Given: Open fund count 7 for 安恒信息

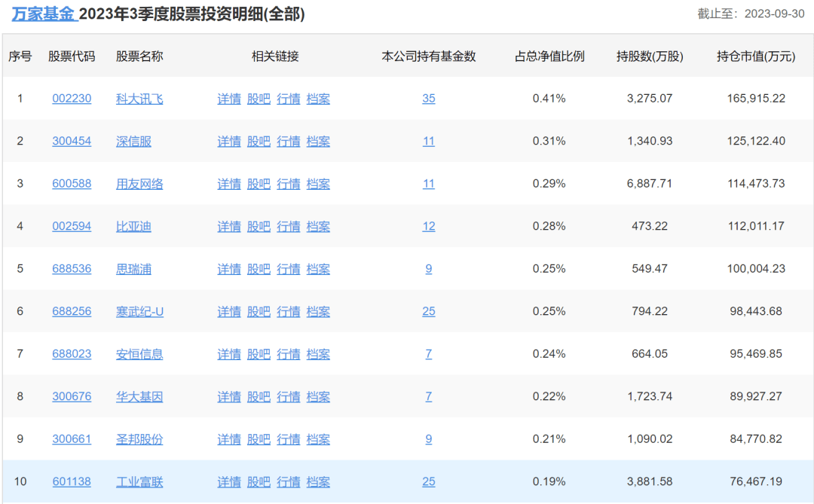Looking at the screenshot, I should (x=428, y=354).
